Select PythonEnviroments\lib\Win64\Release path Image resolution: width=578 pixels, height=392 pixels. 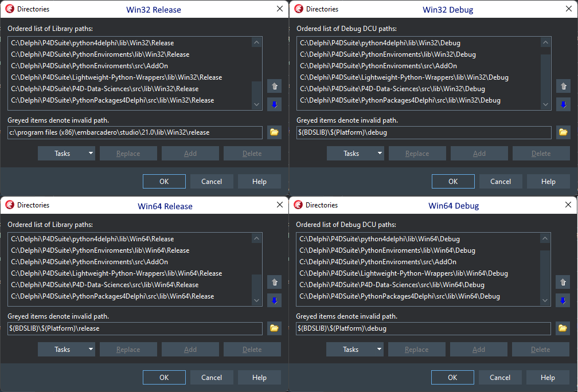coord(130,250)
